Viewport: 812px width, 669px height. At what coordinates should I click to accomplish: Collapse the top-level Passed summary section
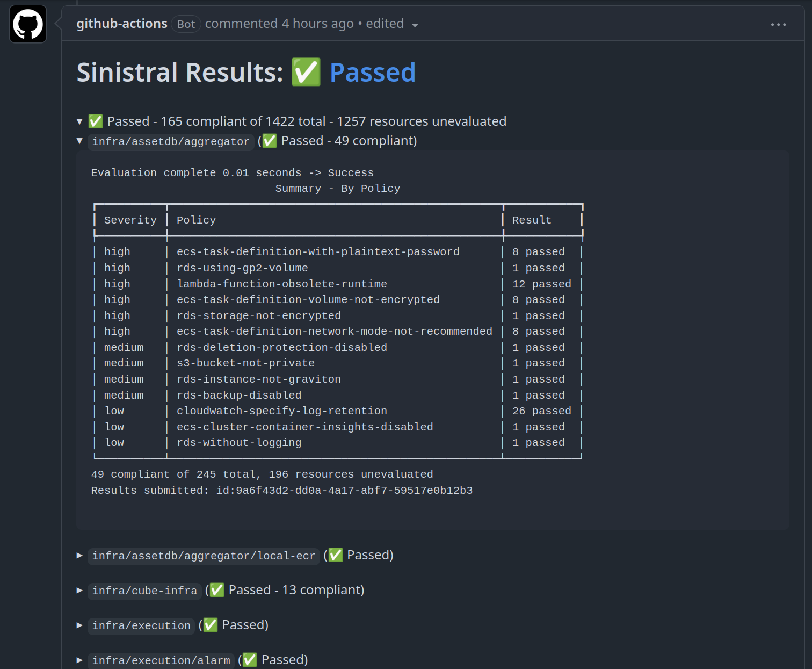pos(79,121)
